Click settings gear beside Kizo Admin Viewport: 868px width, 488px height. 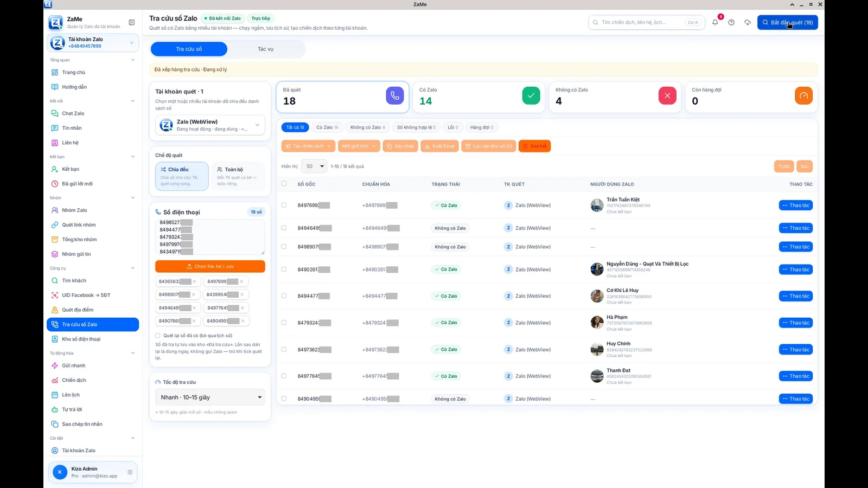[x=130, y=472]
